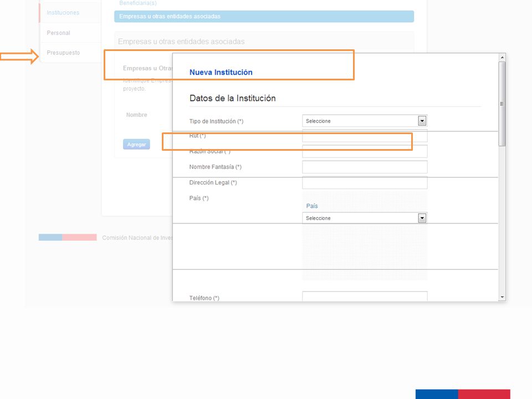Click the blue País sub-label

[312, 206]
